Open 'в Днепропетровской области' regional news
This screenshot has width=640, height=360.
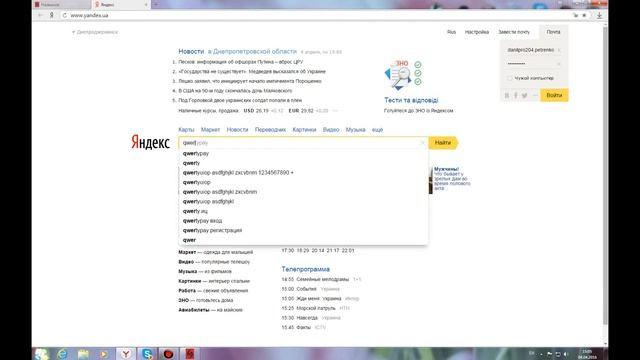(x=252, y=51)
